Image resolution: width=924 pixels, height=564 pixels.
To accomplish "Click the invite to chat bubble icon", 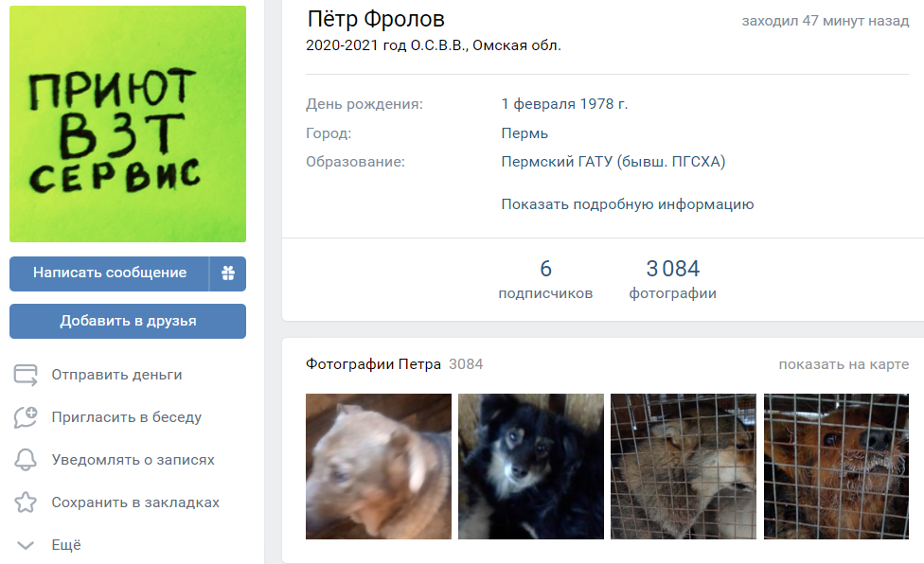I will [26, 417].
